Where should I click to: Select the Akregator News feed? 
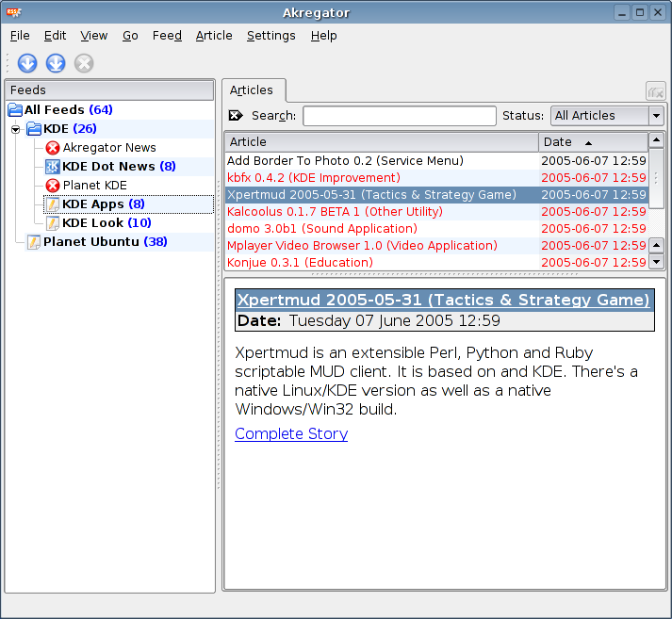point(109,148)
